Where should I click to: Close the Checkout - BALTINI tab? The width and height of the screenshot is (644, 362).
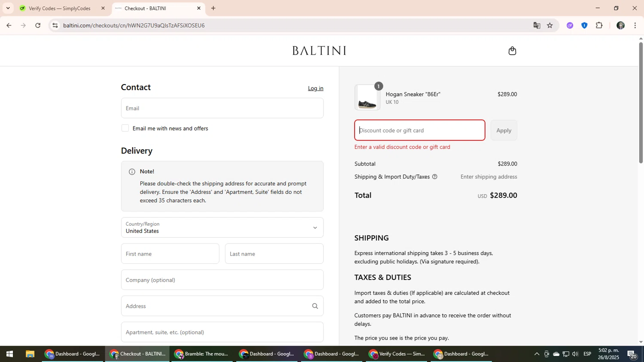199,8
